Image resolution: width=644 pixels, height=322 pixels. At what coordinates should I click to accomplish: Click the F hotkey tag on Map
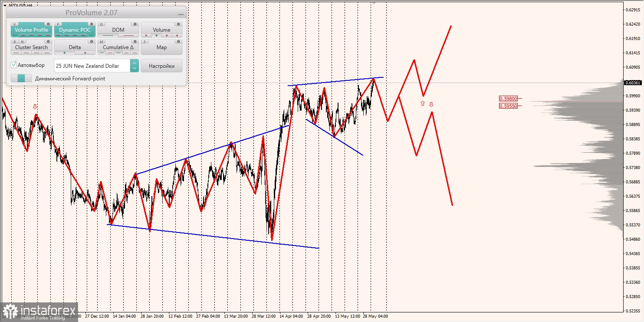click(145, 42)
